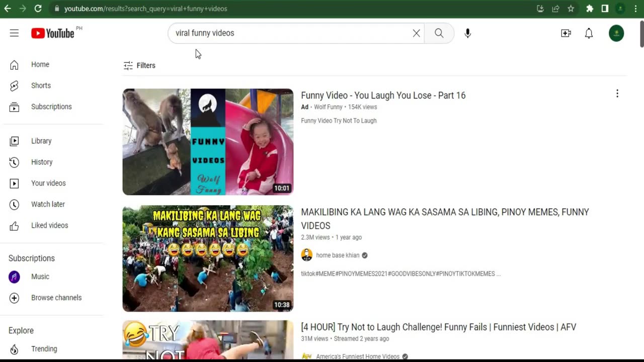Open the browser extensions puzzle icon
The height and width of the screenshot is (362, 644).
(x=590, y=9)
